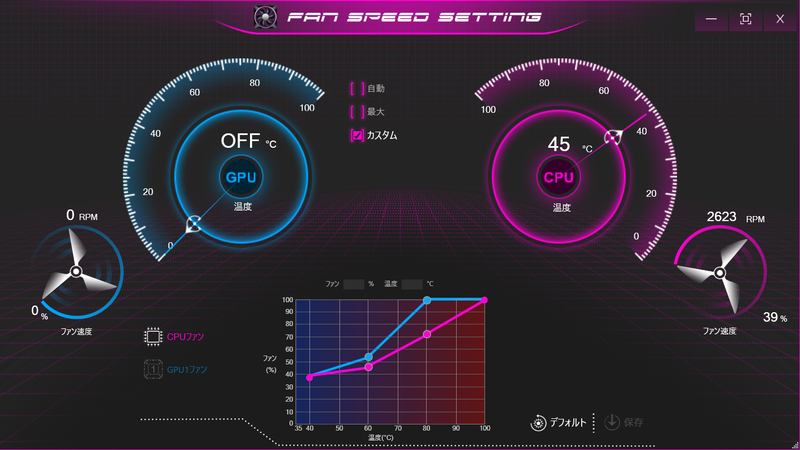This screenshot has width=800, height=450.
Task: Click the CPU chip icon beside CPUファン
Action: (x=153, y=337)
